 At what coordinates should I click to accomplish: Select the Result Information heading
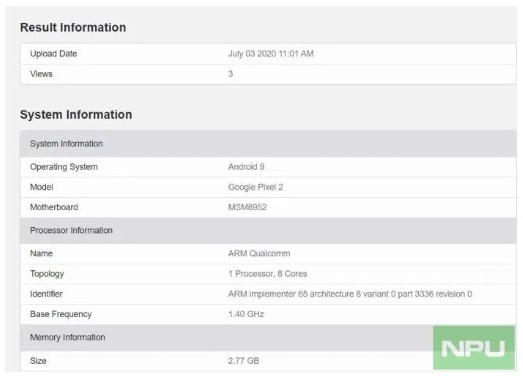coord(73,27)
